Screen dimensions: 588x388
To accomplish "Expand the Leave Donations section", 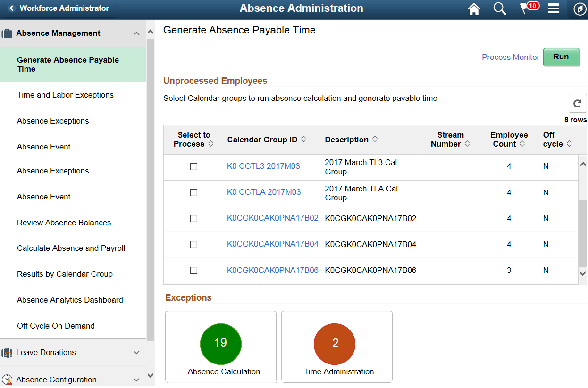I will pos(136,352).
